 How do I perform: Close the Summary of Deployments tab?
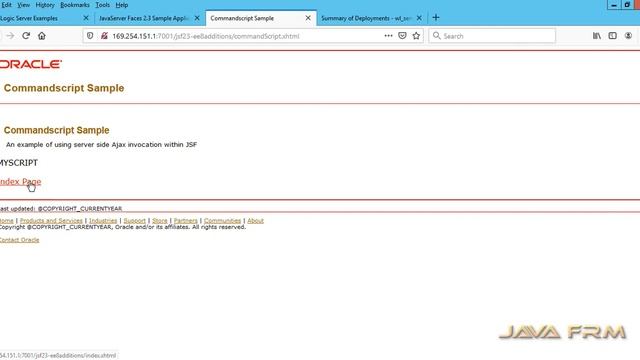[419, 18]
